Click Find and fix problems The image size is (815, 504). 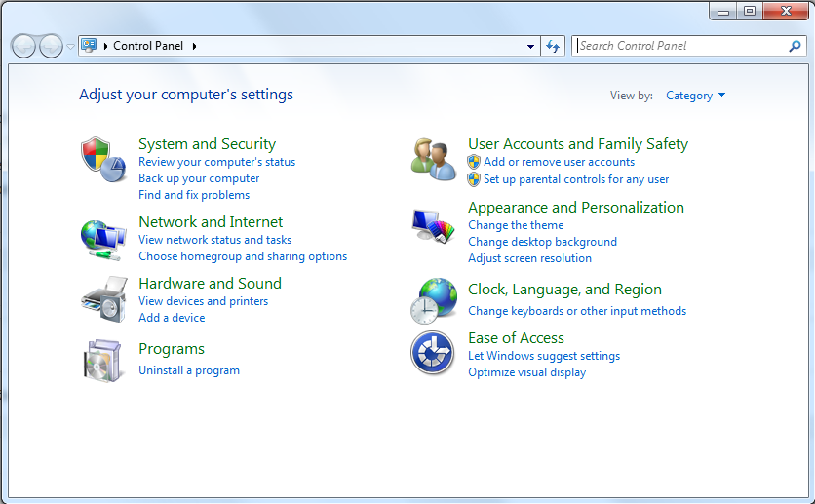point(194,195)
